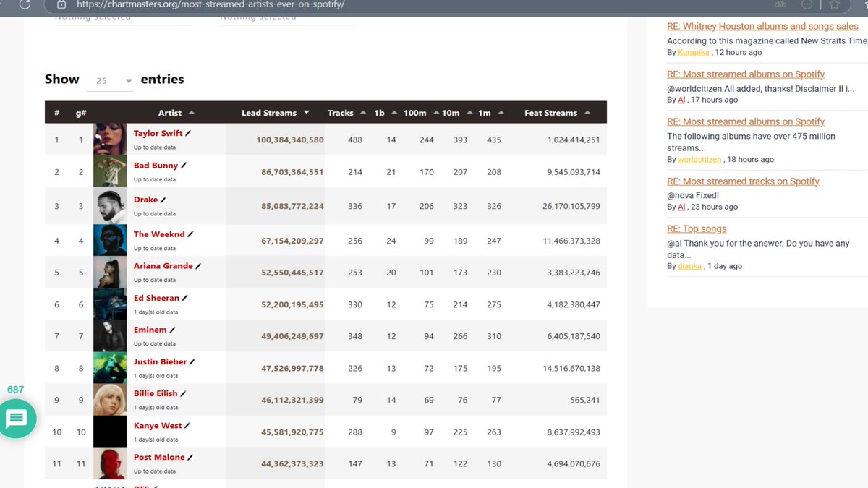The height and width of the screenshot is (488, 868).
Task: Sort table by 10m column
Action: pyautogui.click(x=456, y=113)
